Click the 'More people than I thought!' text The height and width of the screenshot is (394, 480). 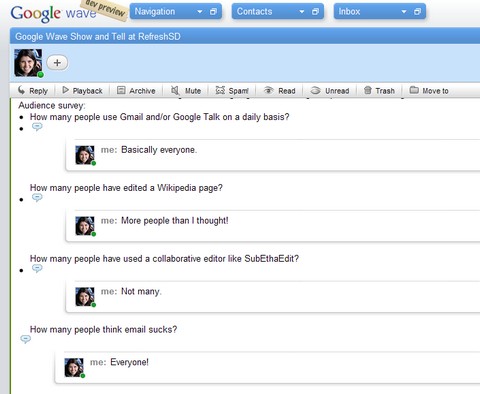[175, 221]
